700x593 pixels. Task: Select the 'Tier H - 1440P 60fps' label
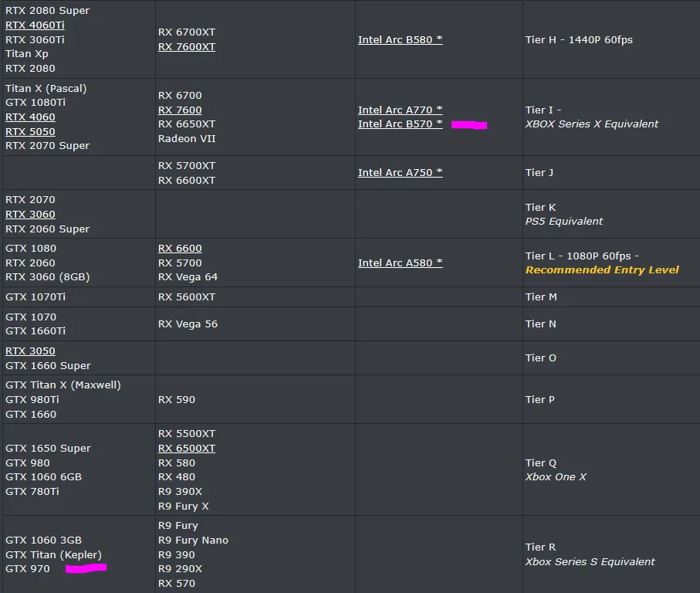(579, 39)
